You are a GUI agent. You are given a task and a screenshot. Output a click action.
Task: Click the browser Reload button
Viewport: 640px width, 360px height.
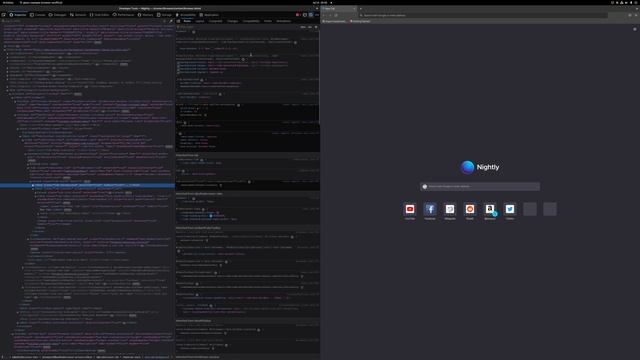pyautogui.click(x=336, y=15)
